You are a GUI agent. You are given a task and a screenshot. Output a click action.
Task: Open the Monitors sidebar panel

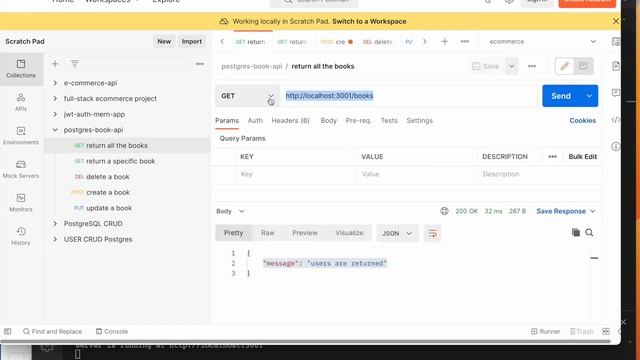pos(21,202)
